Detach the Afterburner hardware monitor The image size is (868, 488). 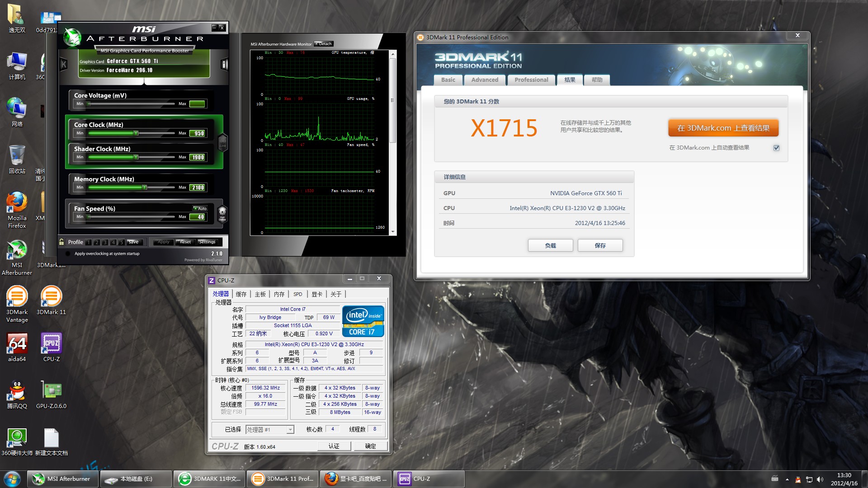324,44
